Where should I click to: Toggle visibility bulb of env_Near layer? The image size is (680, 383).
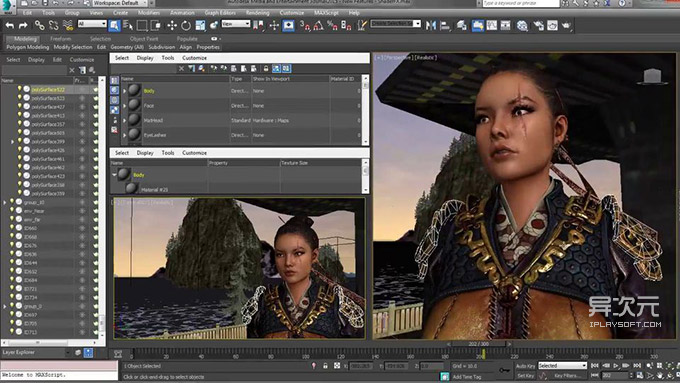click(12, 211)
